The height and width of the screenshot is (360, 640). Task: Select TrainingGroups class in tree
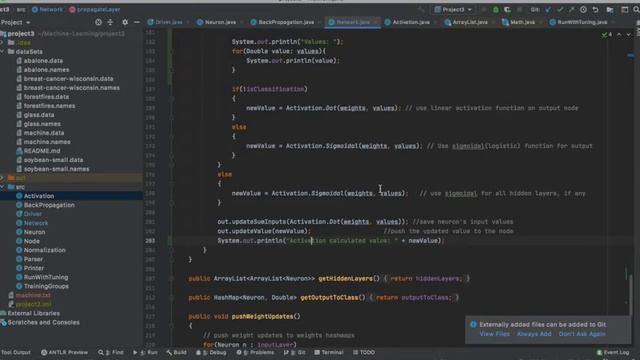46,286
